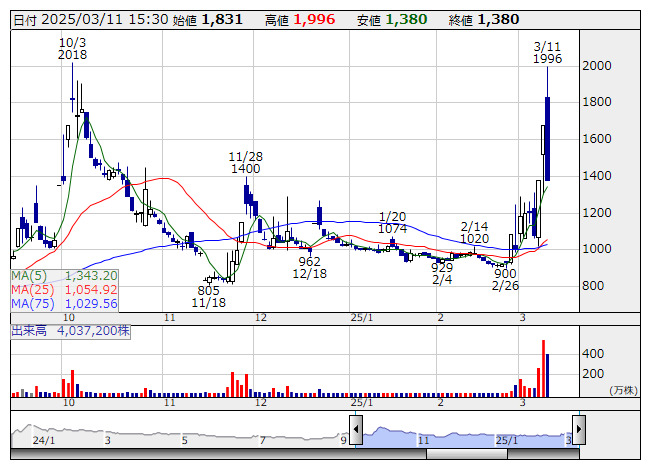This screenshot has height=470, width=653.
Task: Click the volume label 4,037,200株
Action: (93, 331)
